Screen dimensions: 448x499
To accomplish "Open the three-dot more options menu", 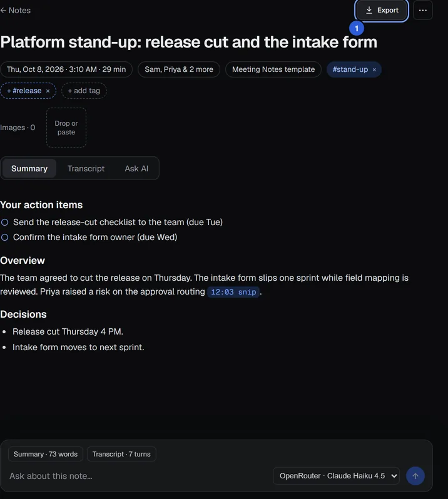I will click(422, 10).
